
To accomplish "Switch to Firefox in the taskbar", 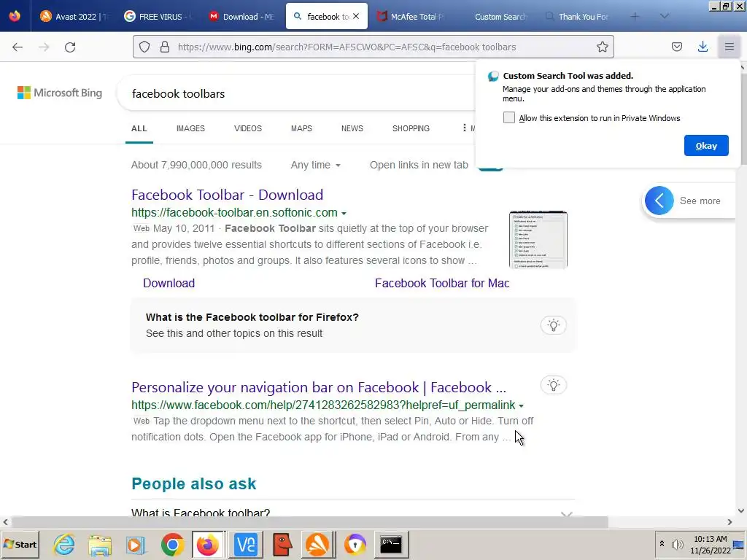I will [208, 544].
